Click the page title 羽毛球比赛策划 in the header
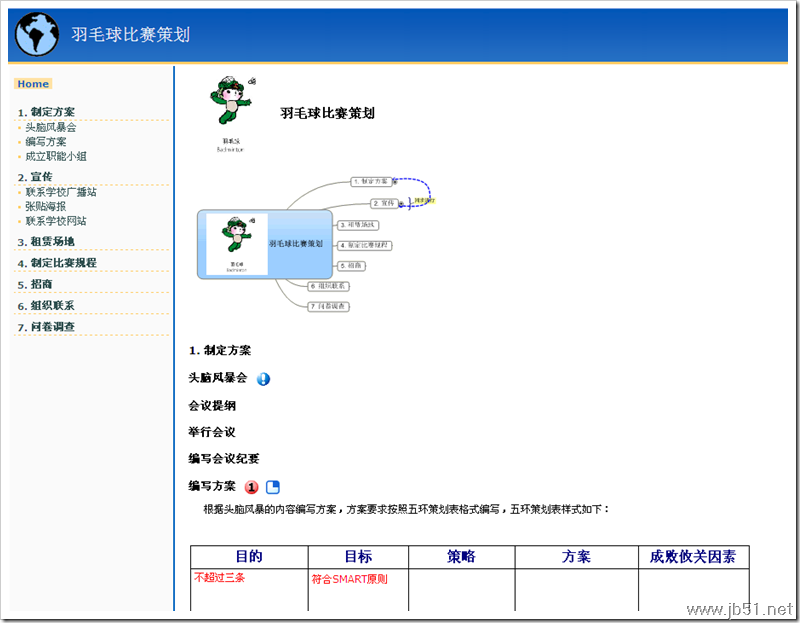The height and width of the screenshot is (623, 800). [x=131, y=35]
